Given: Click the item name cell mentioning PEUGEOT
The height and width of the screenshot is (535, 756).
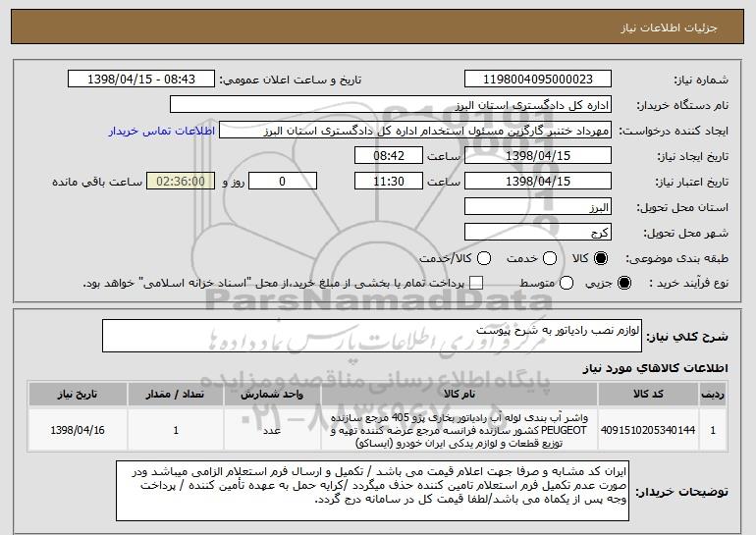Looking at the screenshot, I should click(x=459, y=430).
